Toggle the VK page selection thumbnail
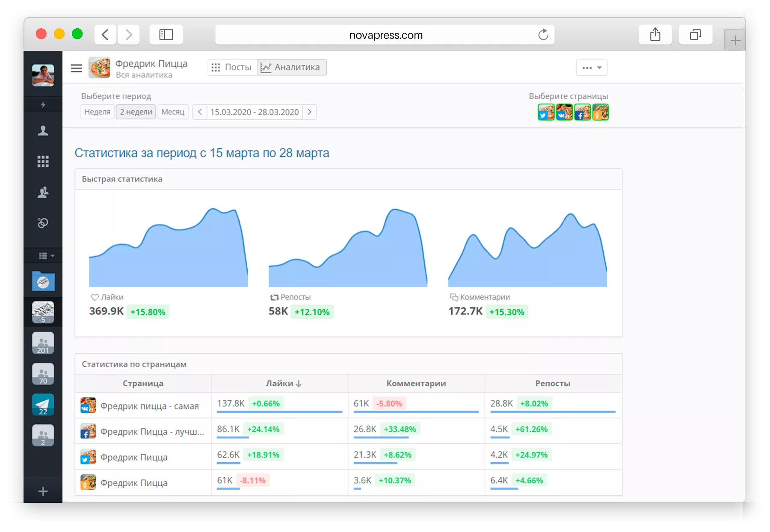770x532 pixels. pos(564,112)
